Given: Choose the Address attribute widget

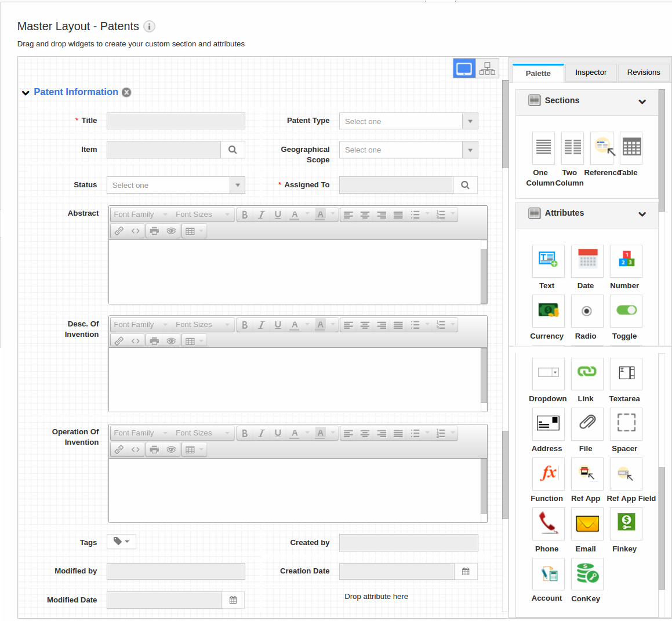Looking at the screenshot, I should [548, 424].
